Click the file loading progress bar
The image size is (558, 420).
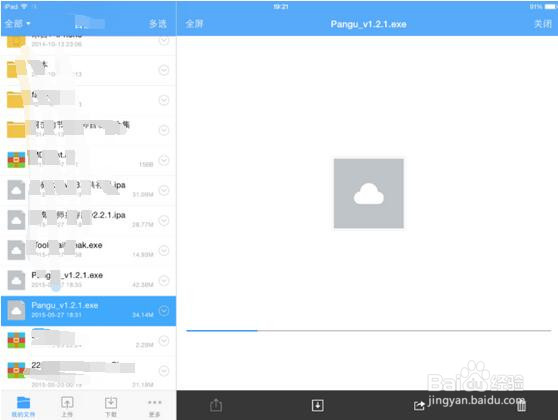point(369,331)
